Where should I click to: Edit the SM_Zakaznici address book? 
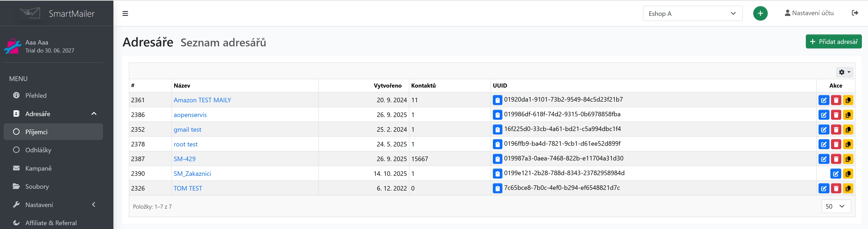coord(835,174)
